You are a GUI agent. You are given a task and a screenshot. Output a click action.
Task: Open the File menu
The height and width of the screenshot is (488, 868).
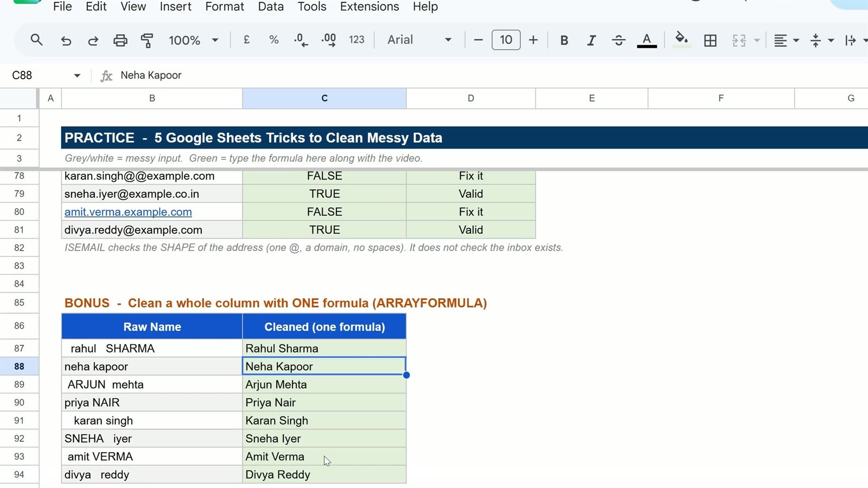pos(62,7)
